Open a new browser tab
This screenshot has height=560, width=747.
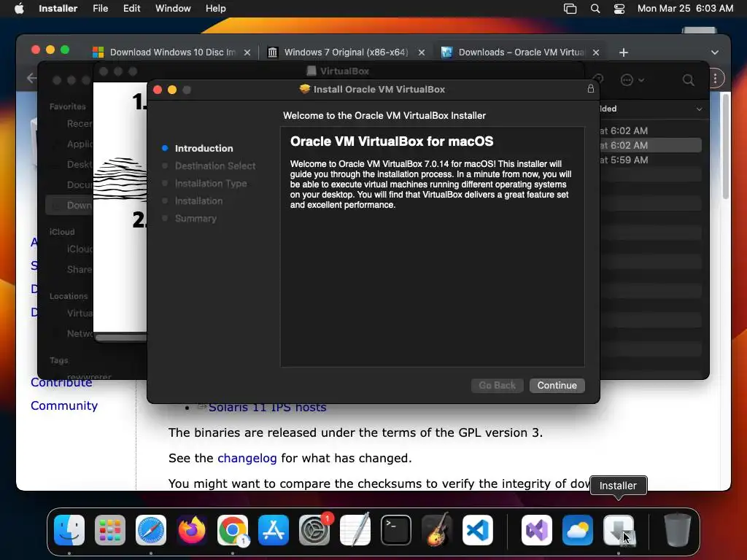click(624, 52)
